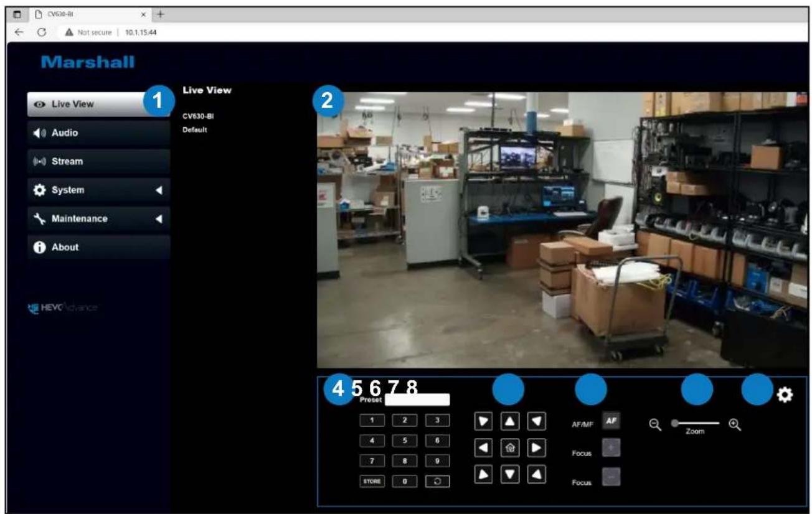
Task: Tilt camera down arrow
Action: [510, 475]
